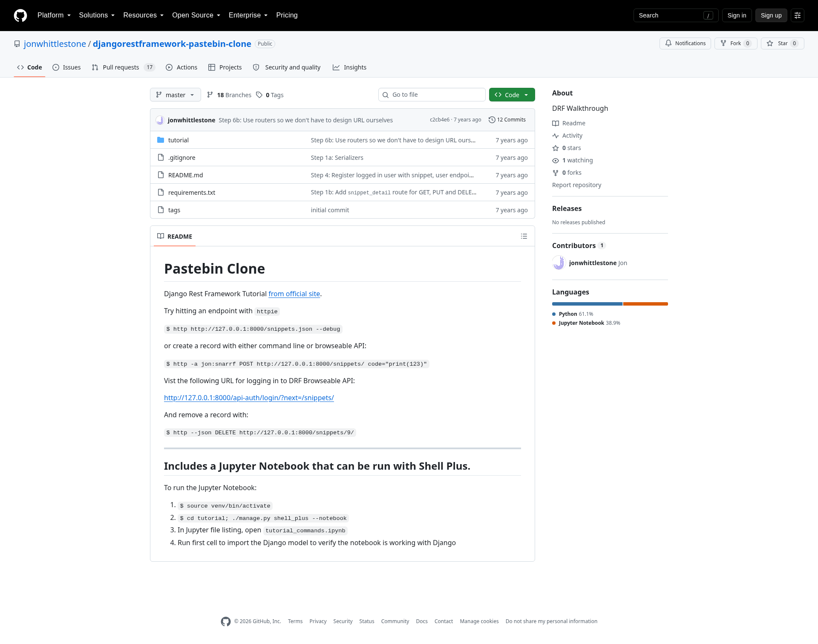Open the tutorial folder name
818x644 pixels.
pyautogui.click(x=179, y=140)
